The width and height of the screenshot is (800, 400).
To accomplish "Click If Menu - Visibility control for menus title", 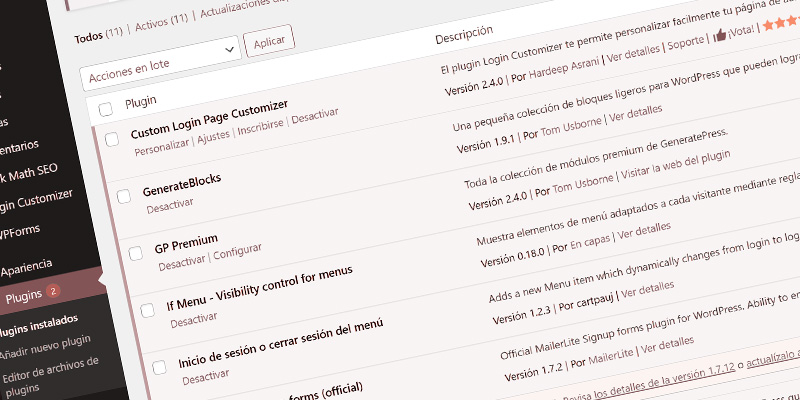I will coord(259,288).
